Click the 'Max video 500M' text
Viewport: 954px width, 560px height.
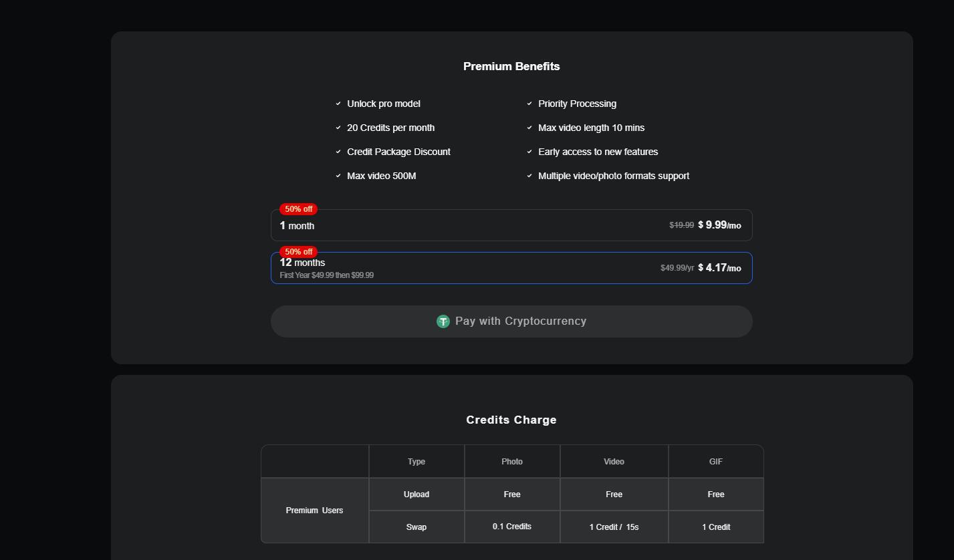[381, 176]
